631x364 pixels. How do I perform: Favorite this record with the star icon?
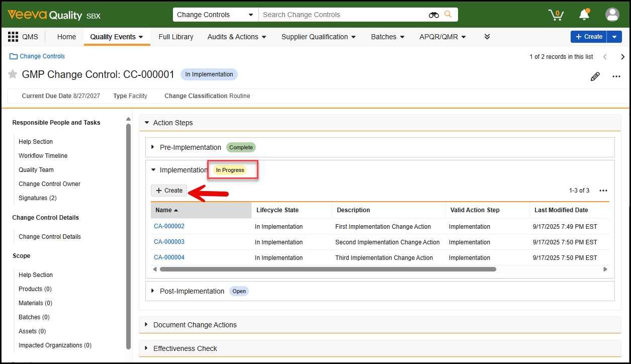(13, 74)
